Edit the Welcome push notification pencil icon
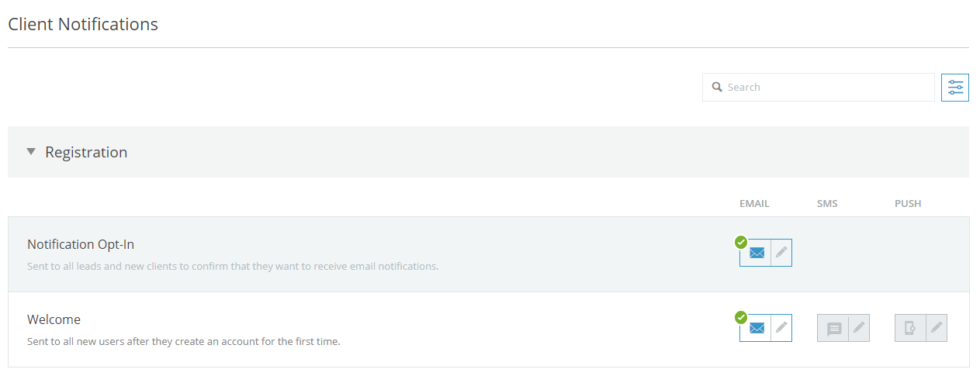This screenshot has width=980, height=376. tap(937, 328)
